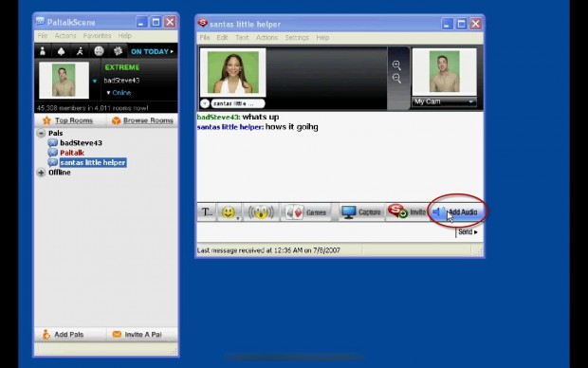Click badSteve43 name in chat log
Viewport: 588px width, 368px height.
[218, 117]
